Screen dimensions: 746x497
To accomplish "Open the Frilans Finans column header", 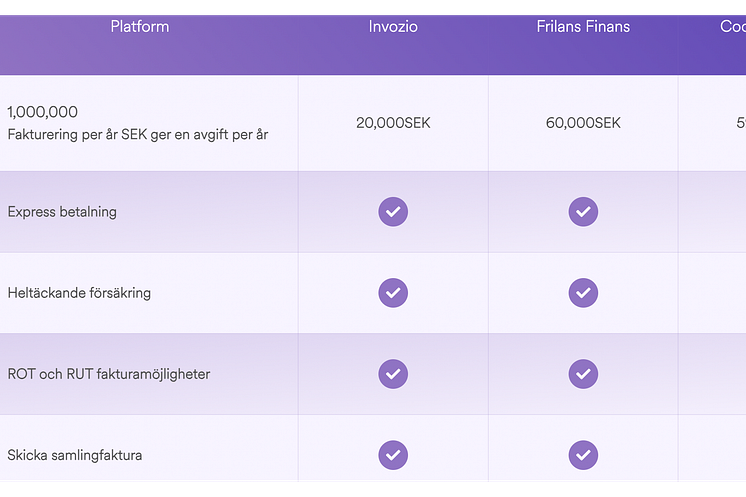I will coord(583,27).
